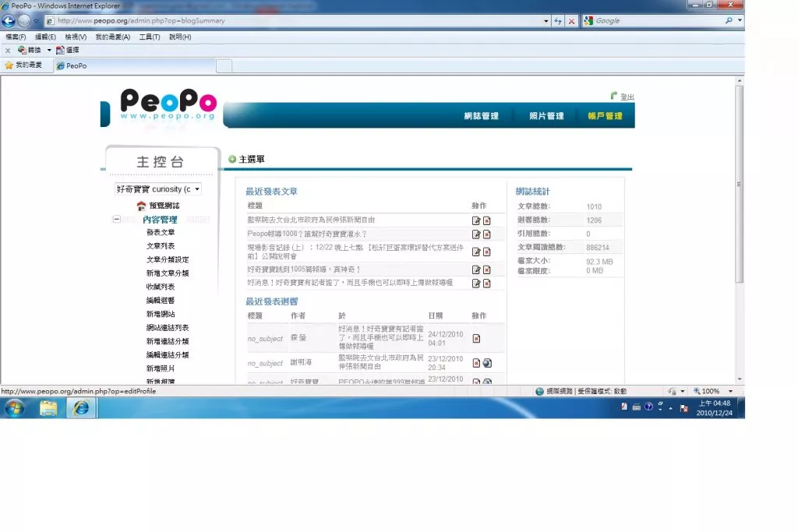Click the Google search magnifier icon
The width and height of the screenshot is (798, 532).
[729, 20]
